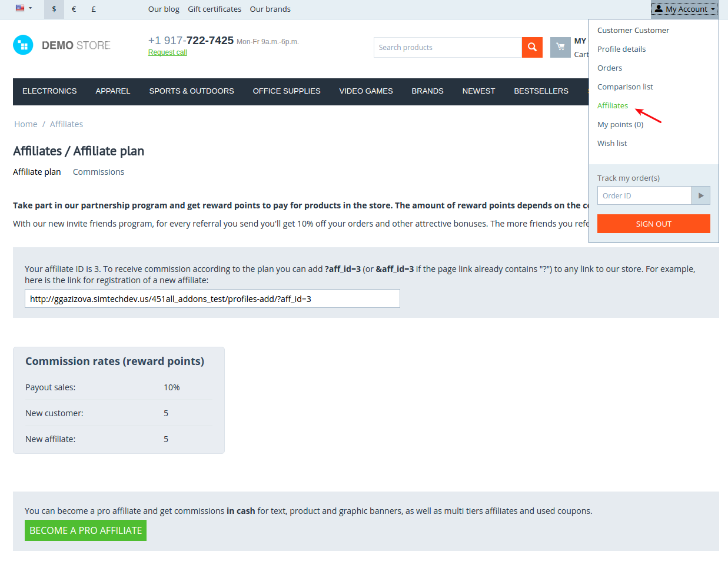728x561 pixels.
Task: Open Profile details in account menu
Action: click(x=621, y=49)
